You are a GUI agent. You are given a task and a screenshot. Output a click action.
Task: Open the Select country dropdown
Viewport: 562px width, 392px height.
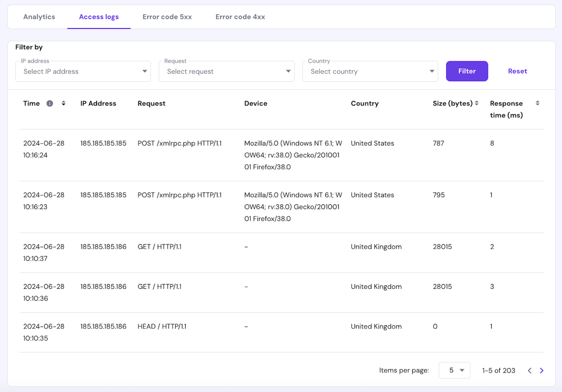coord(370,71)
